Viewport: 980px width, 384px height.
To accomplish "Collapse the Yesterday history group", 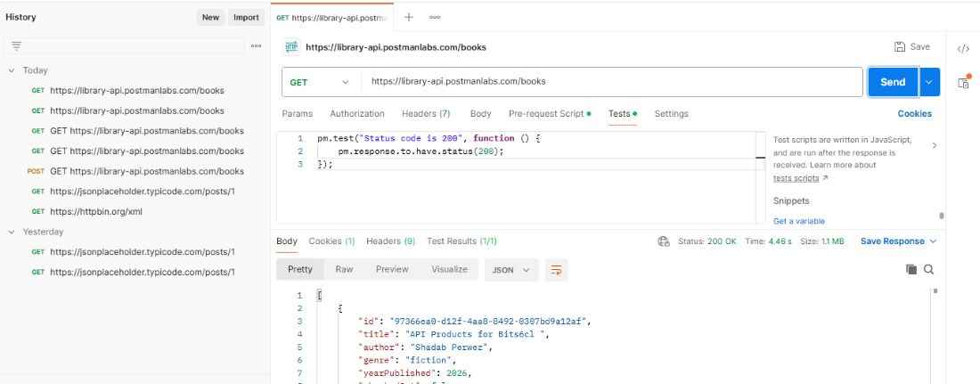I will point(12,232).
